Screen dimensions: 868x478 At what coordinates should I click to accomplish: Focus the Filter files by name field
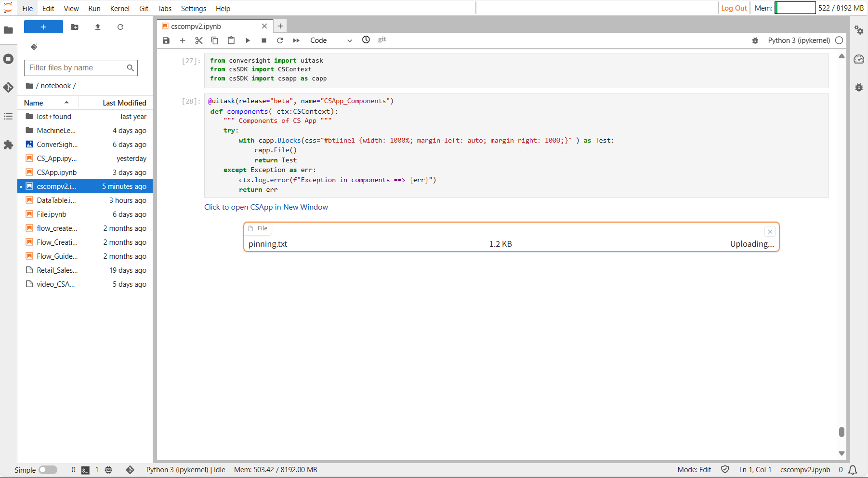pos(81,68)
